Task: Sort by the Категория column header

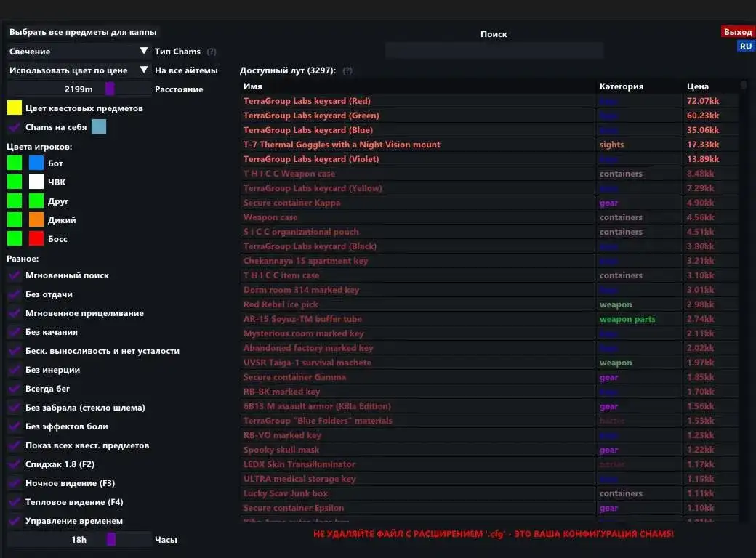Action: pyautogui.click(x=621, y=86)
